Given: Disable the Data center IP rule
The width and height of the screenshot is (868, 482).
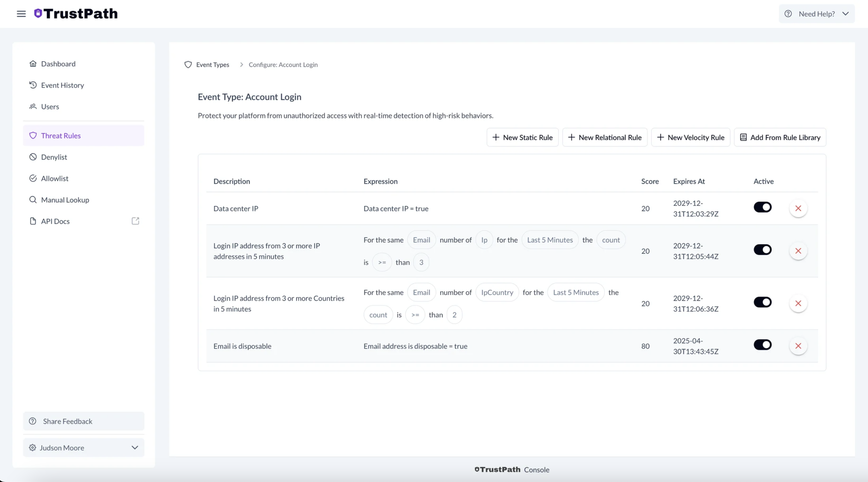Looking at the screenshot, I should pos(763,207).
